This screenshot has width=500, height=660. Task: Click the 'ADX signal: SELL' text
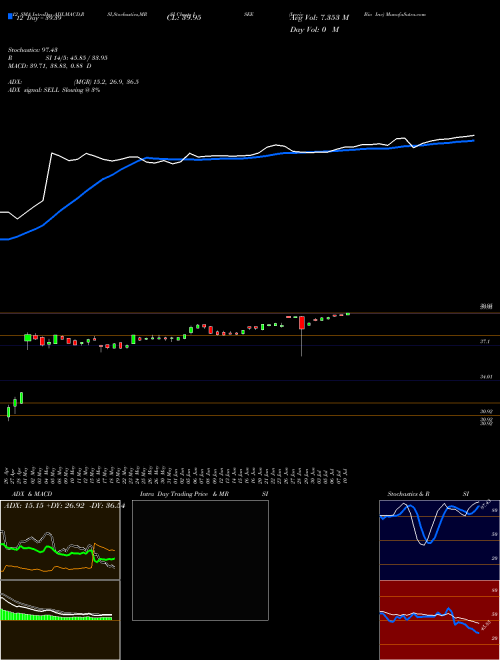click(x=34, y=90)
